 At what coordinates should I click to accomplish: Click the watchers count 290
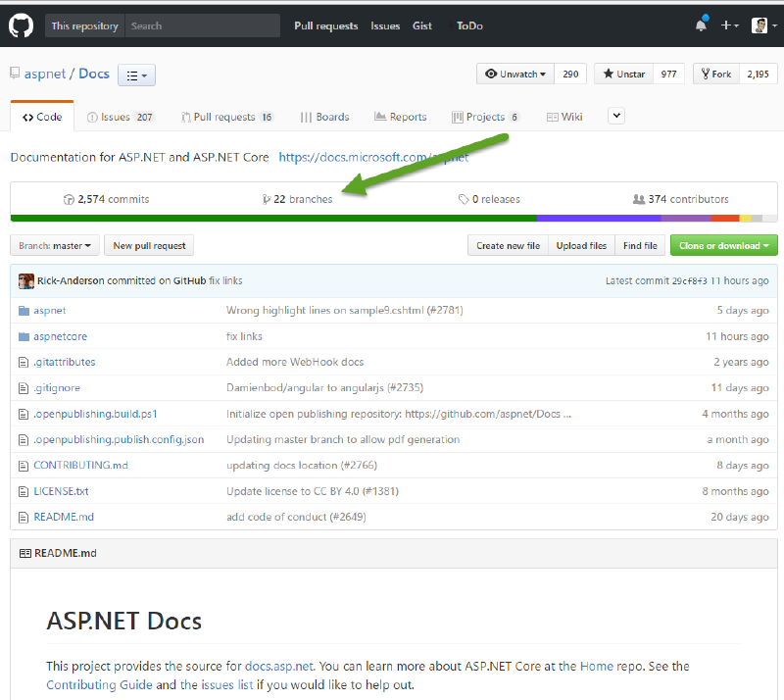click(x=570, y=75)
